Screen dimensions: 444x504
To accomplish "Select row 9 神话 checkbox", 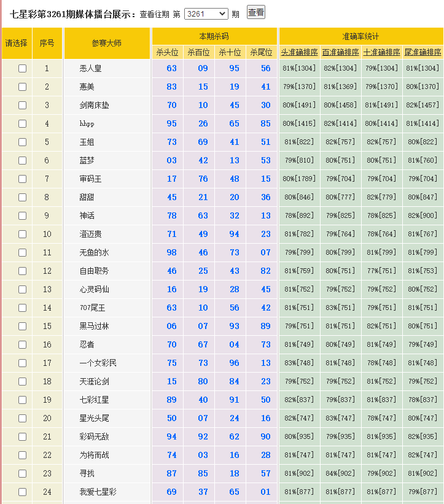I will [23, 216].
